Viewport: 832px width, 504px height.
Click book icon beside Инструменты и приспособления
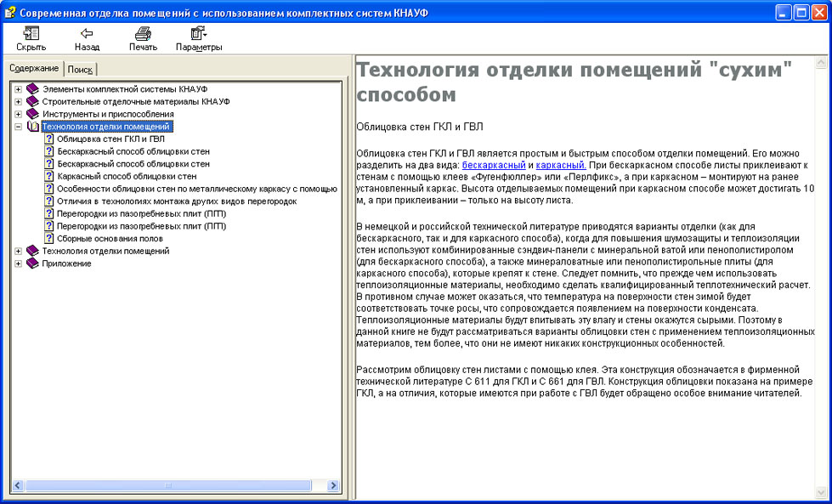33,114
